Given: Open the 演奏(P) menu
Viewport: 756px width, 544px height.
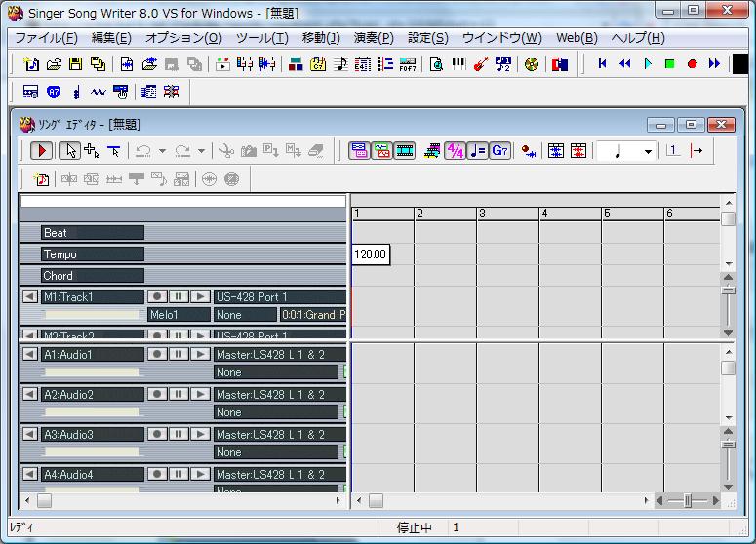Looking at the screenshot, I should click(374, 38).
